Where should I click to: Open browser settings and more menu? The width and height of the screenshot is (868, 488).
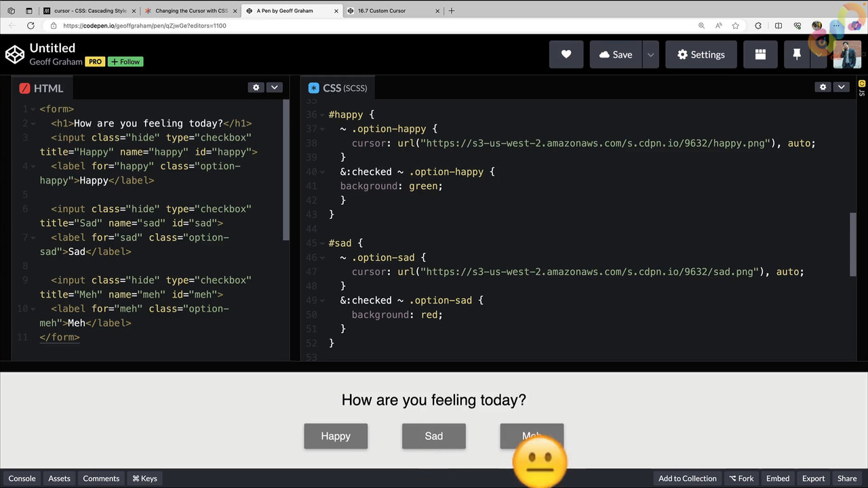coord(836,26)
